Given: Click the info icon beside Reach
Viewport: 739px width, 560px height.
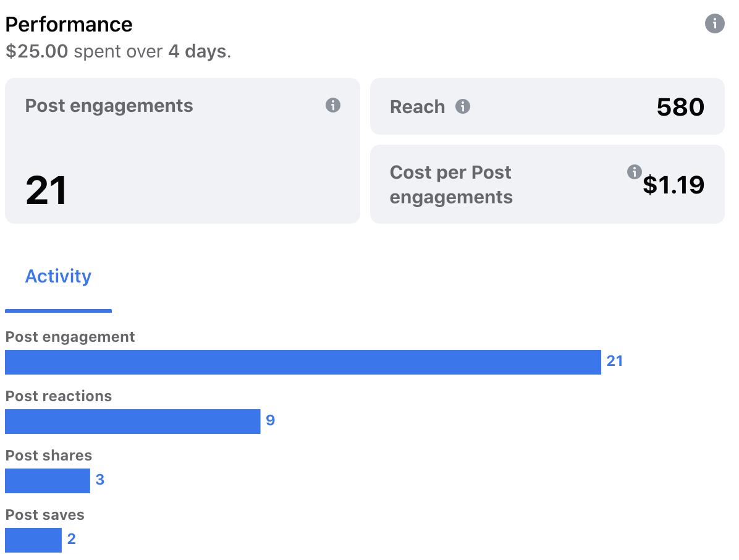Looking at the screenshot, I should pos(463,107).
